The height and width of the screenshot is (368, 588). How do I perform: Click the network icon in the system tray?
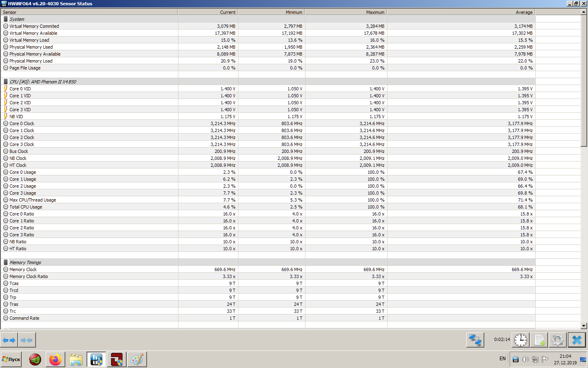click(x=535, y=359)
